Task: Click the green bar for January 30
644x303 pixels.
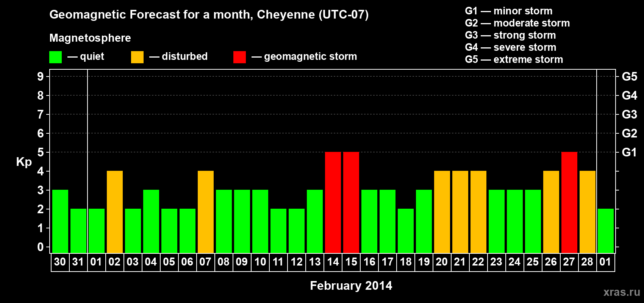Action: coord(60,222)
